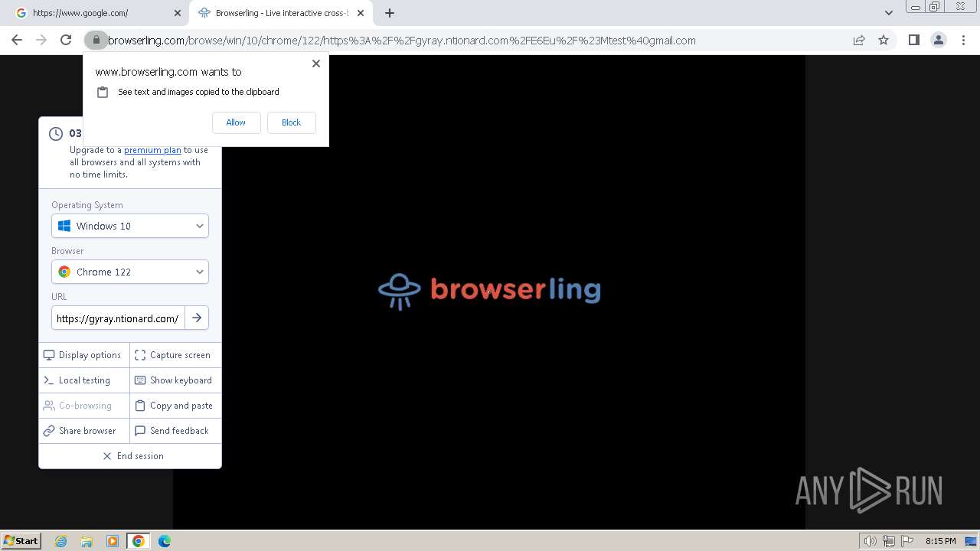Click Send feedback
Screen dimensions: 980x551
tap(175, 431)
